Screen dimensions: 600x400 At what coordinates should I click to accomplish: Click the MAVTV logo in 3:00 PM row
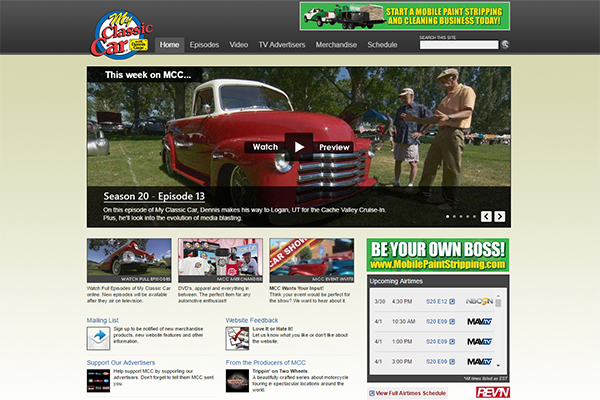479,361
